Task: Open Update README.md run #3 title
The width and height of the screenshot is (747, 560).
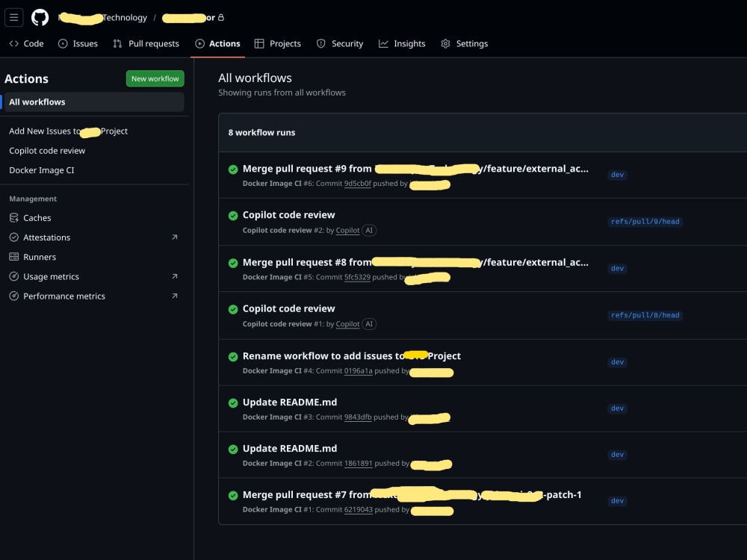Action: [290, 402]
